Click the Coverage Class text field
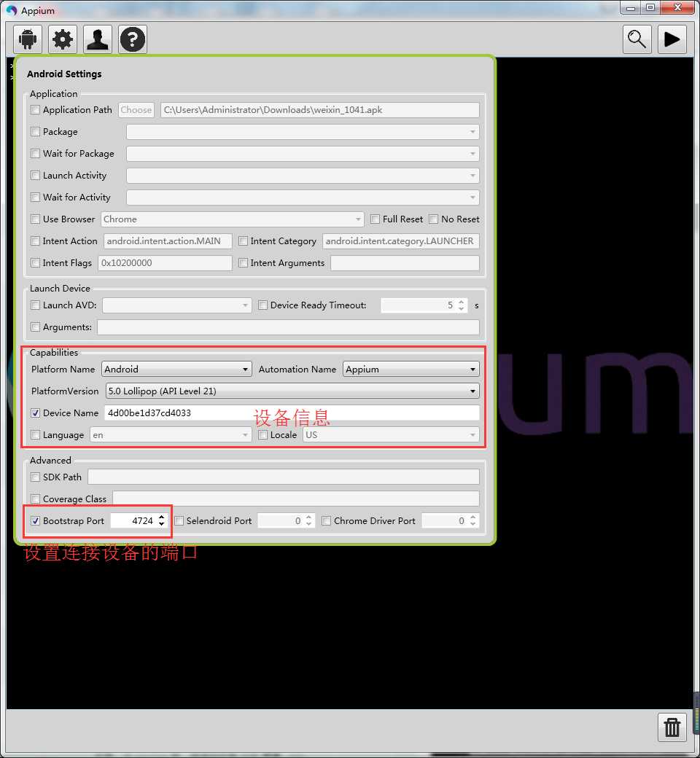 coord(296,499)
